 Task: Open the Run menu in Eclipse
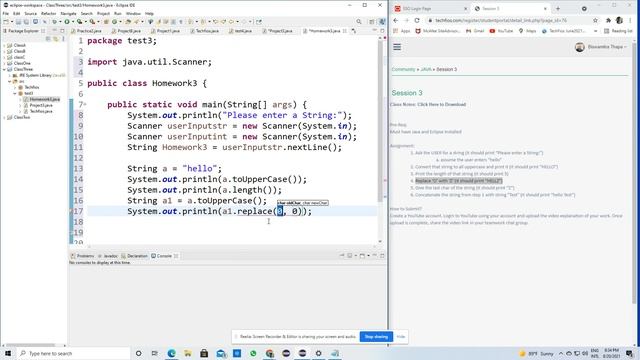(118, 13)
